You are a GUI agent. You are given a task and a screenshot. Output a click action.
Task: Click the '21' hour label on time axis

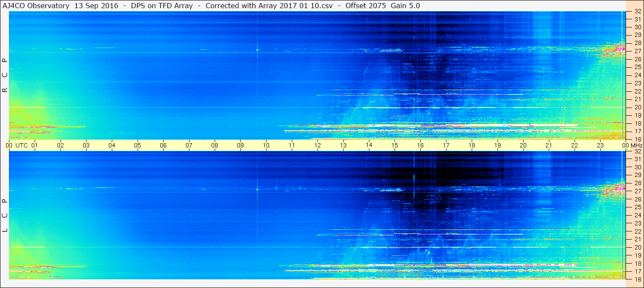(x=549, y=145)
